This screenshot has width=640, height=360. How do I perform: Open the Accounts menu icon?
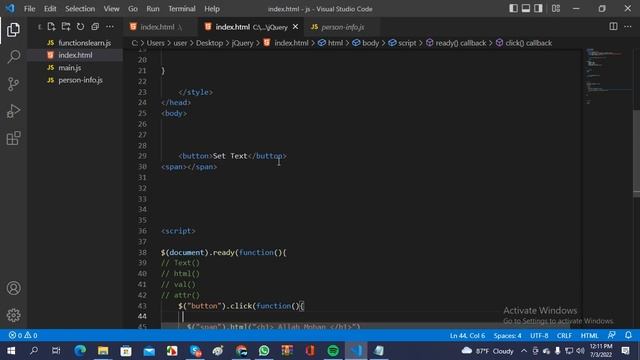[13, 288]
